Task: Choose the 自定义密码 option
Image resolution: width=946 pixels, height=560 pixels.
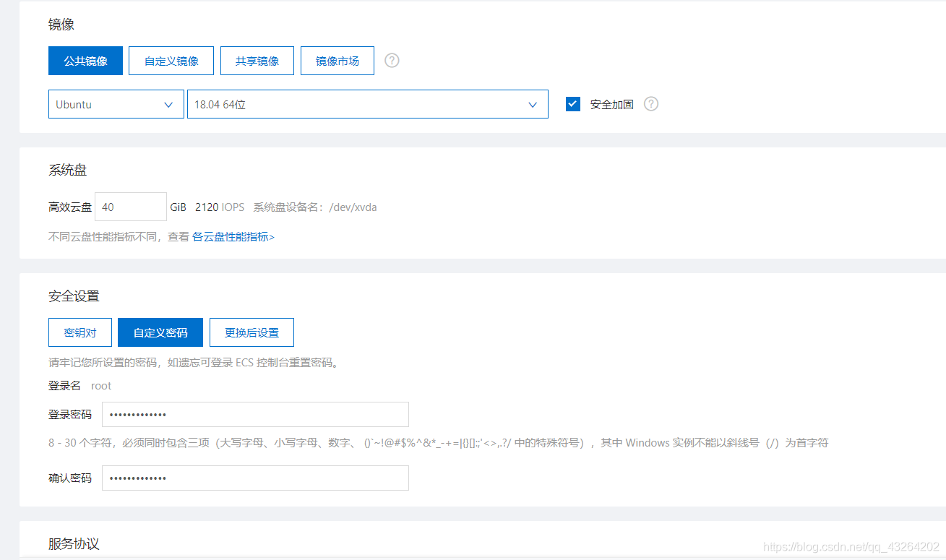Action: coord(160,332)
